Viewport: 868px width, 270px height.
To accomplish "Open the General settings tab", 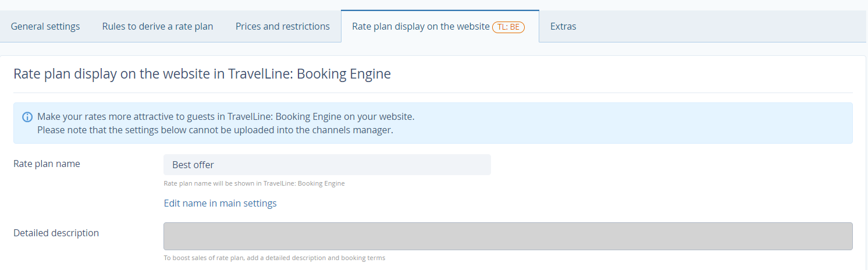I will point(45,26).
